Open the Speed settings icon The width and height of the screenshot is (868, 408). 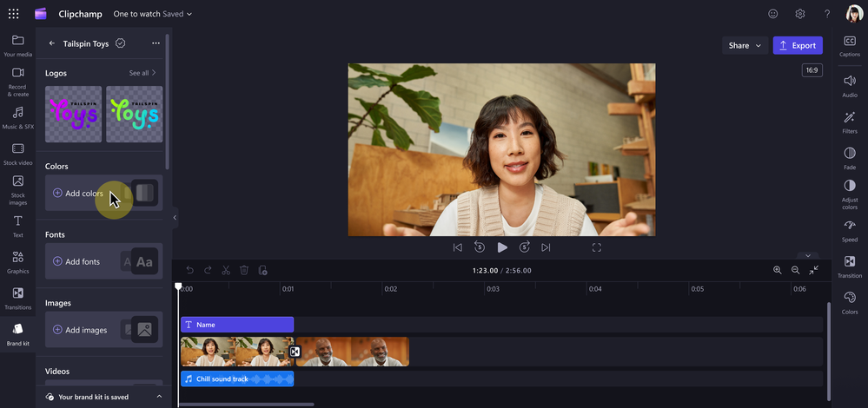[849, 225]
